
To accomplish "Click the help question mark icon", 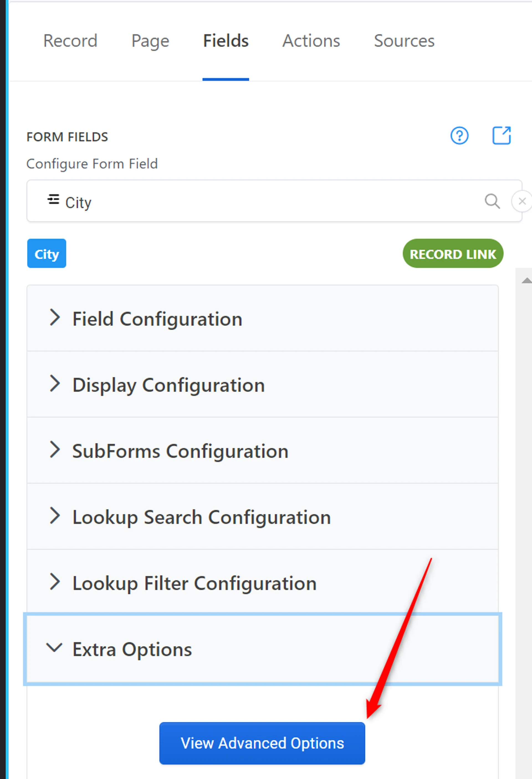I will (459, 136).
